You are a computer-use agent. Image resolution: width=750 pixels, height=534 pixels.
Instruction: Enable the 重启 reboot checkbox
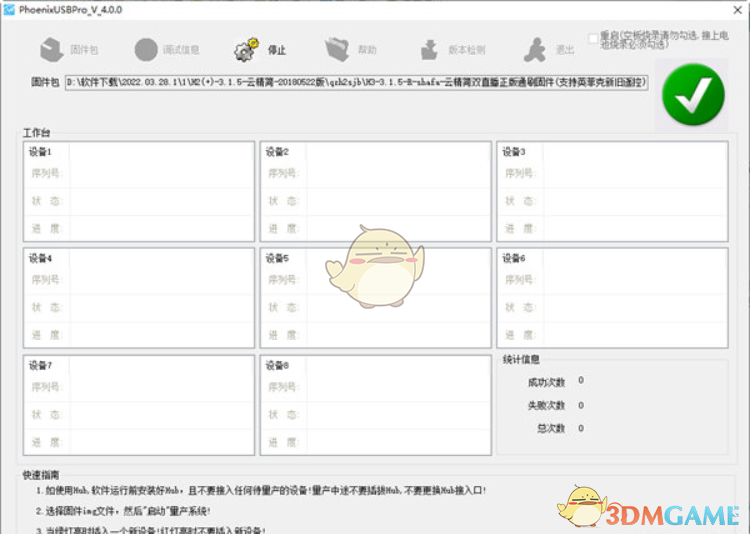click(x=593, y=39)
